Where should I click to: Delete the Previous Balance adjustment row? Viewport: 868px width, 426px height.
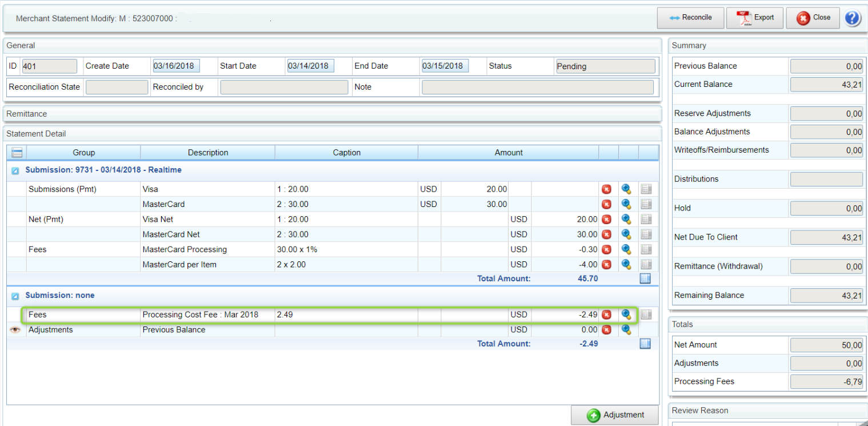click(606, 329)
